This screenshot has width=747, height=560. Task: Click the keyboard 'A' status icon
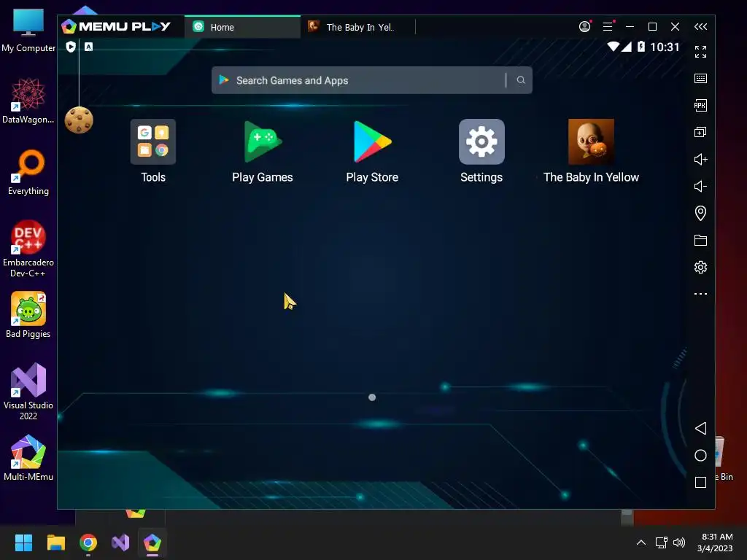[88, 47]
